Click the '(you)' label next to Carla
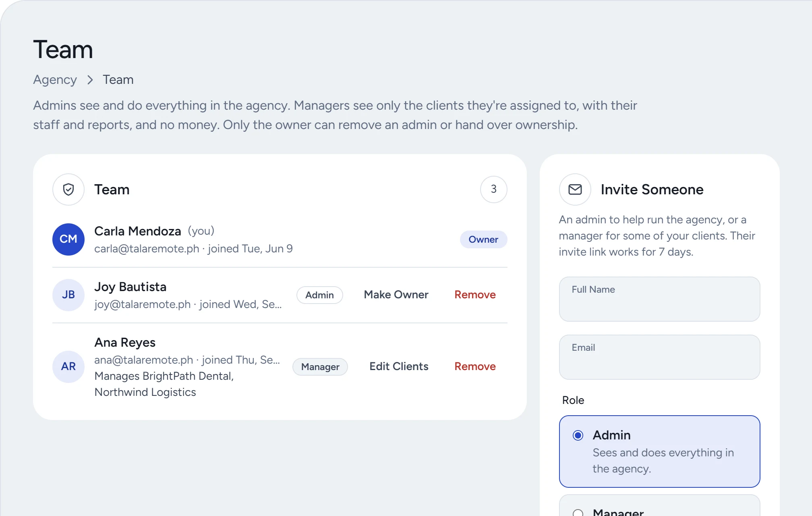This screenshot has height=516, width=812. 201,231
